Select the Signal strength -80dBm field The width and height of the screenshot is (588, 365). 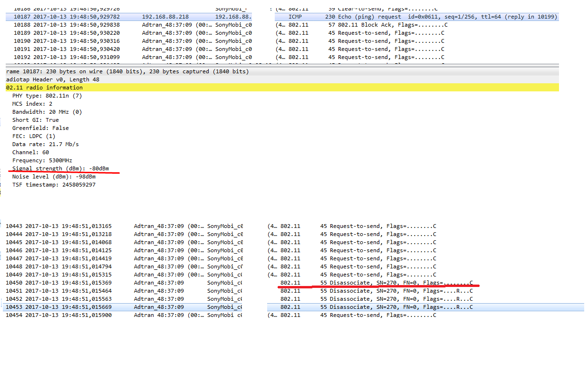pyautogui.click(x=60, y=168)
